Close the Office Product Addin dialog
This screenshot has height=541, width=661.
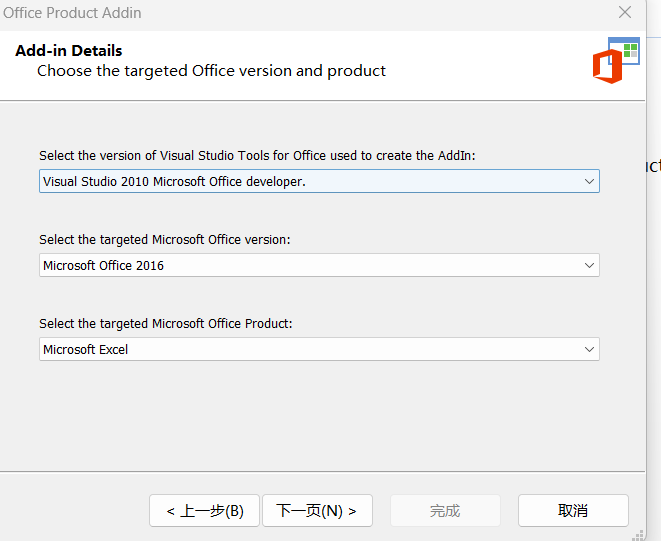coord(625,13)
